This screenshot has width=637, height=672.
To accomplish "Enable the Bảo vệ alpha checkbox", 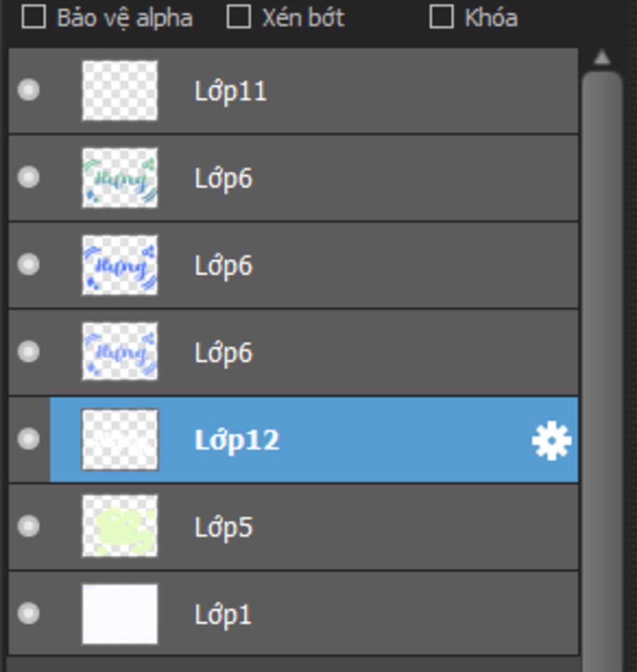I will pyautogui.click(x=34, y=17).
